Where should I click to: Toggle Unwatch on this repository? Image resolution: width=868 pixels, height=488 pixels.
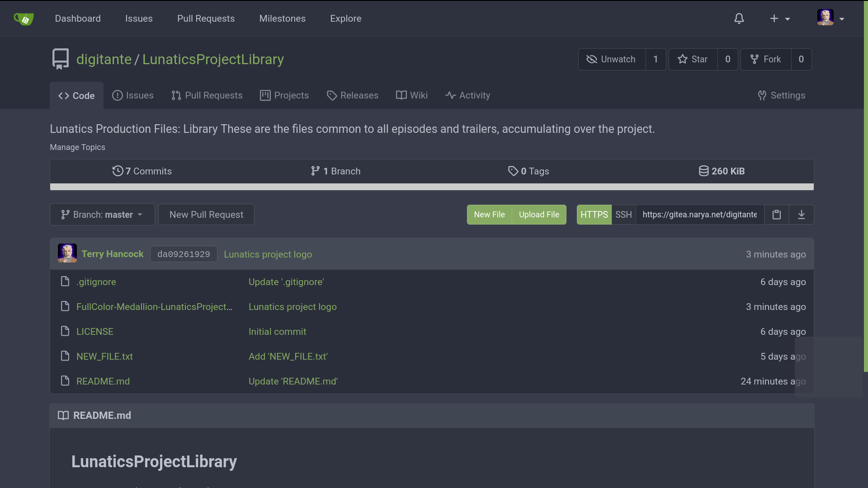(x=612, y=59)
